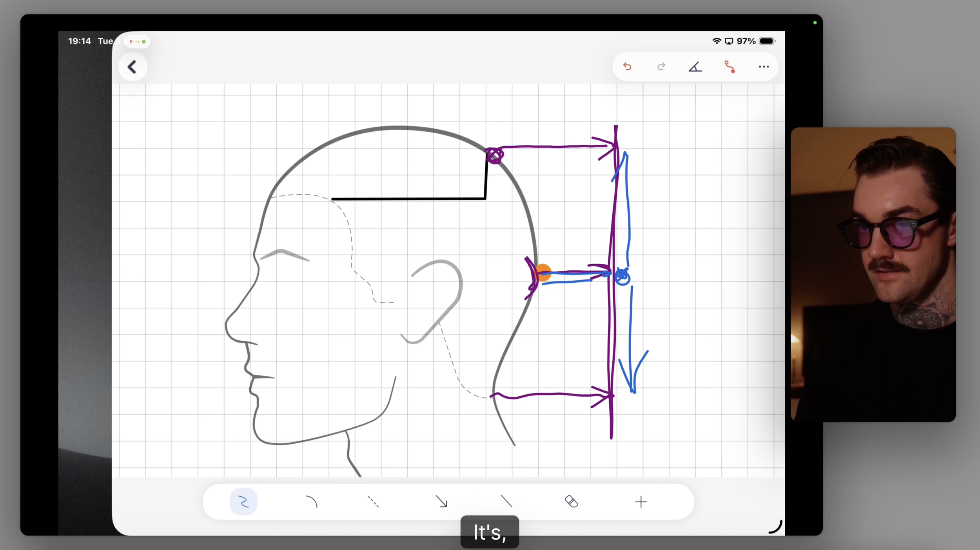980x550 pixels.
Task: Go back using the left chevron
Action: pyautogui.click(x=132, y=67)
